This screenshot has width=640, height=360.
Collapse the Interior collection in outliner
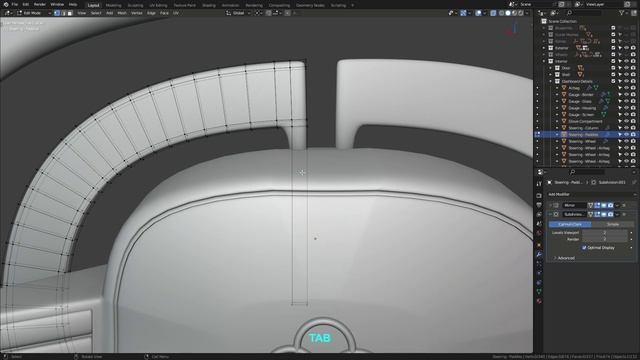(544, 61)
